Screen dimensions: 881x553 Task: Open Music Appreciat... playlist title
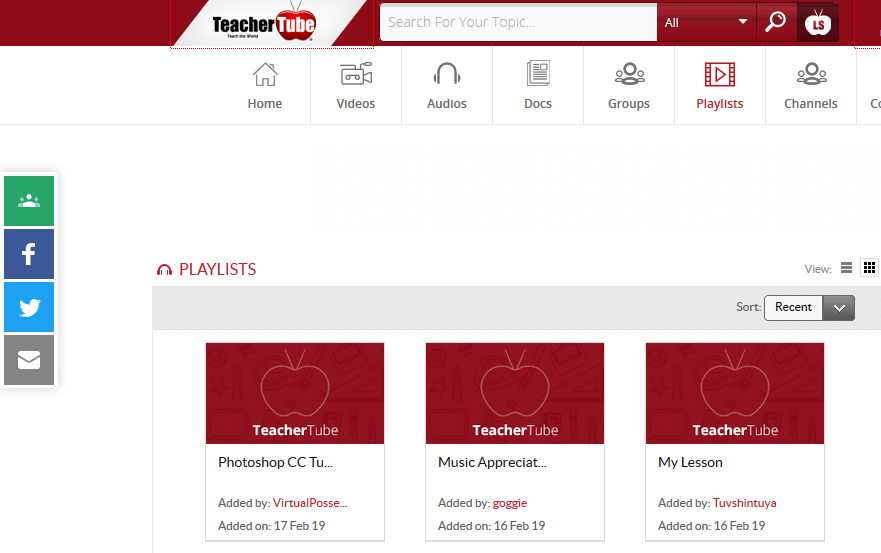pos(492,463)
